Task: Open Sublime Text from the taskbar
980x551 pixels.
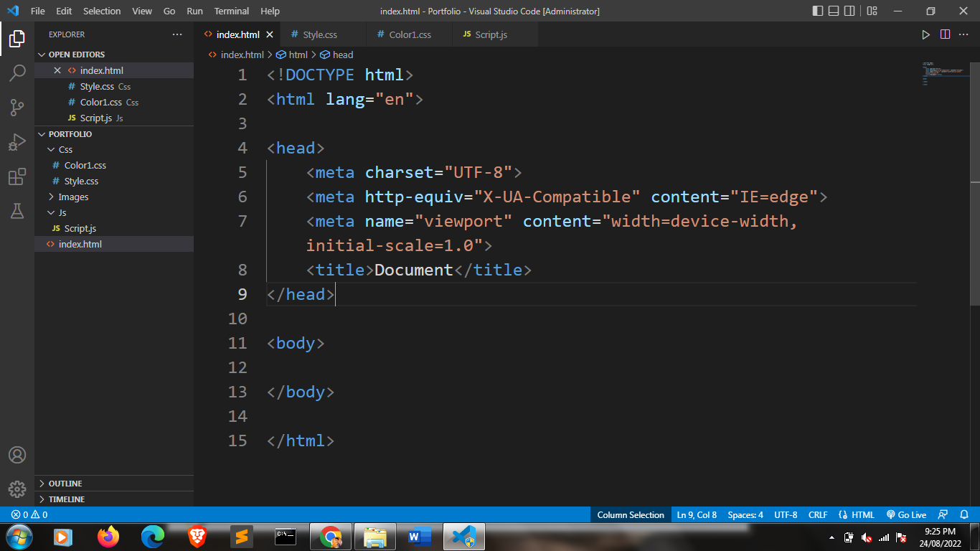Action: 242,537
